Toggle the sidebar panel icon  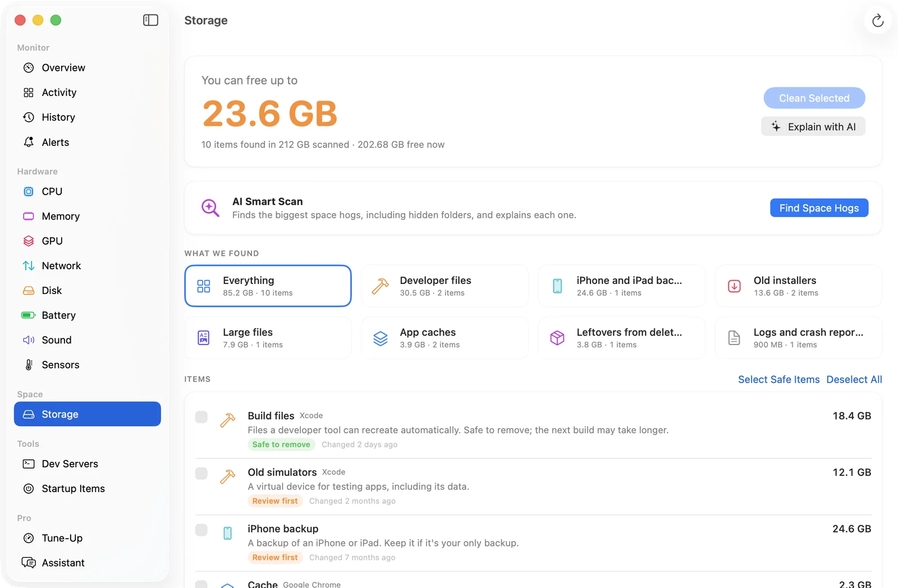(150, 20)
